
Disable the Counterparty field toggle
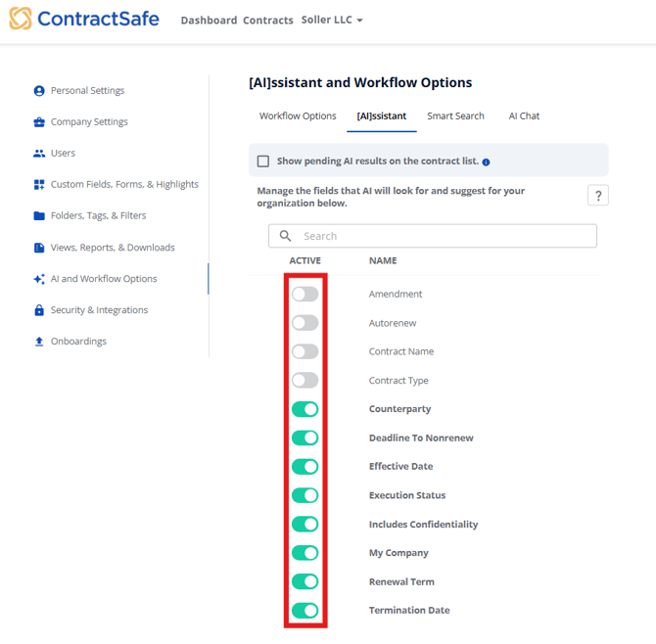305,409
